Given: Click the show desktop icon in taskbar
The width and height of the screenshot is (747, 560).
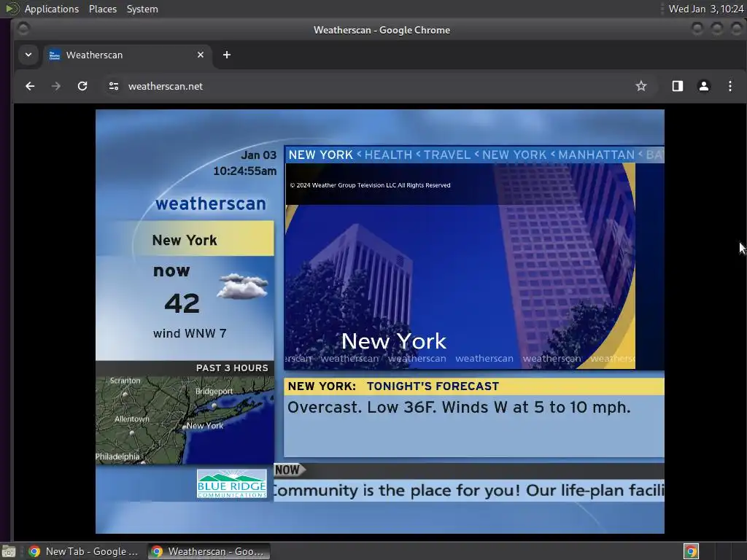Looking at the screenshot, I should [9, 551].
